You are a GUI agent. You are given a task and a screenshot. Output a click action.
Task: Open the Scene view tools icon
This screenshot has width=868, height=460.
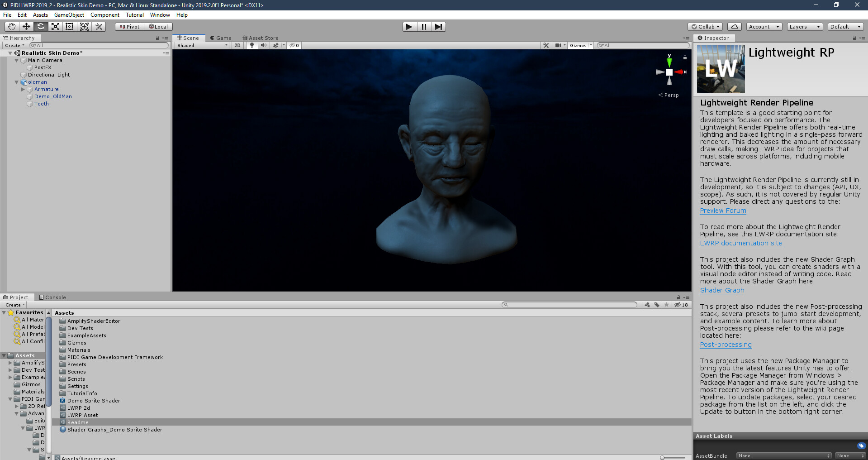click(546, 45)
